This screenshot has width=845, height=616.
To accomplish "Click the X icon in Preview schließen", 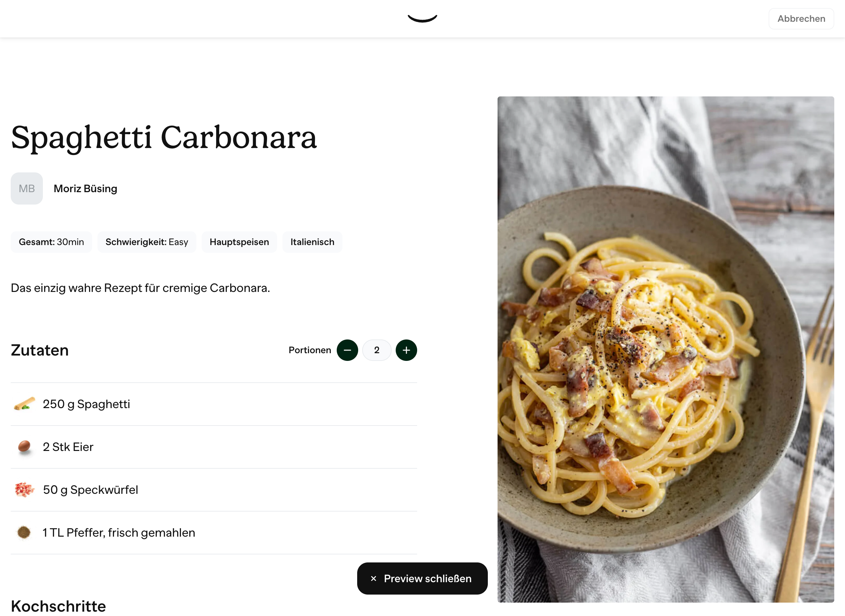I will (373, 579).
